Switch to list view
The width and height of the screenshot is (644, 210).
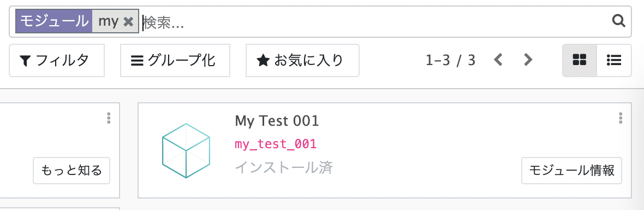(614, 61)
